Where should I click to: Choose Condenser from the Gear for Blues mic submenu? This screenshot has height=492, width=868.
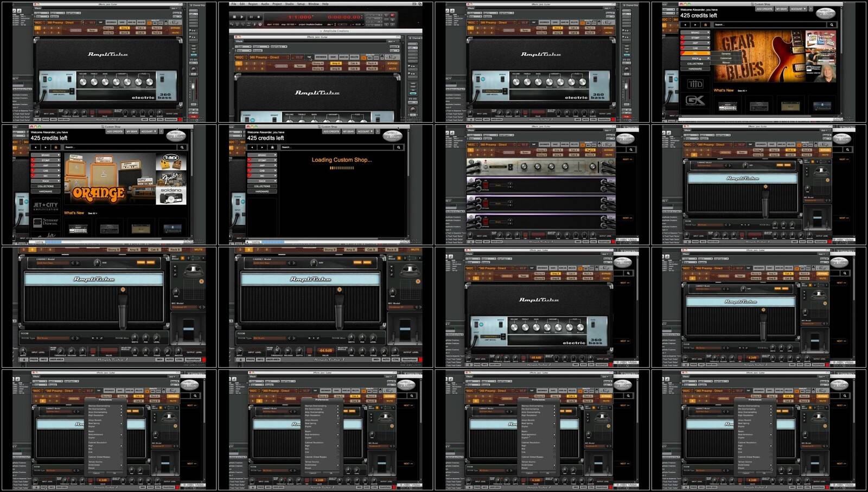click(x=726, y=58)
